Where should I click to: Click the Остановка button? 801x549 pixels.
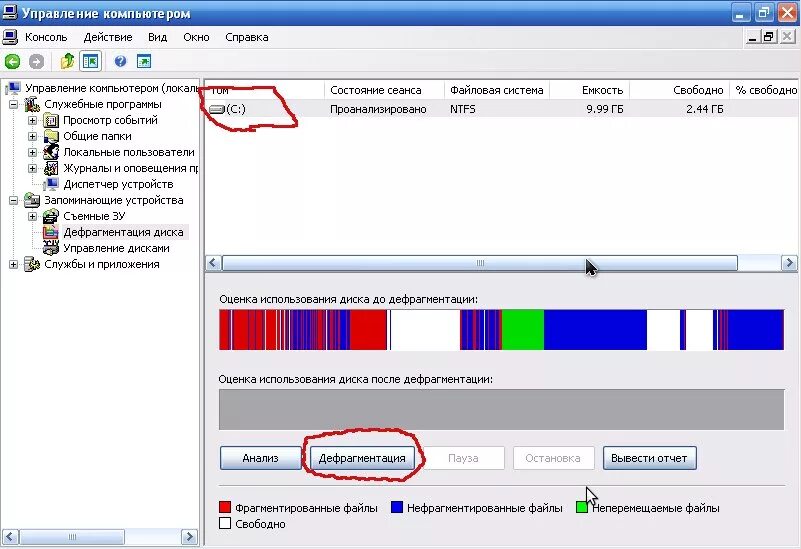tap(553, 458)
